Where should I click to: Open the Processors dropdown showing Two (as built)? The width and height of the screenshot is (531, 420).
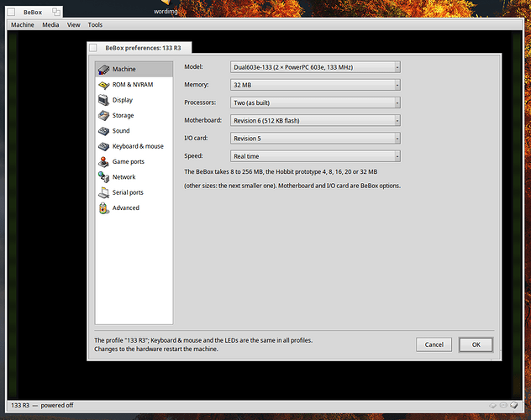(315, 102)
